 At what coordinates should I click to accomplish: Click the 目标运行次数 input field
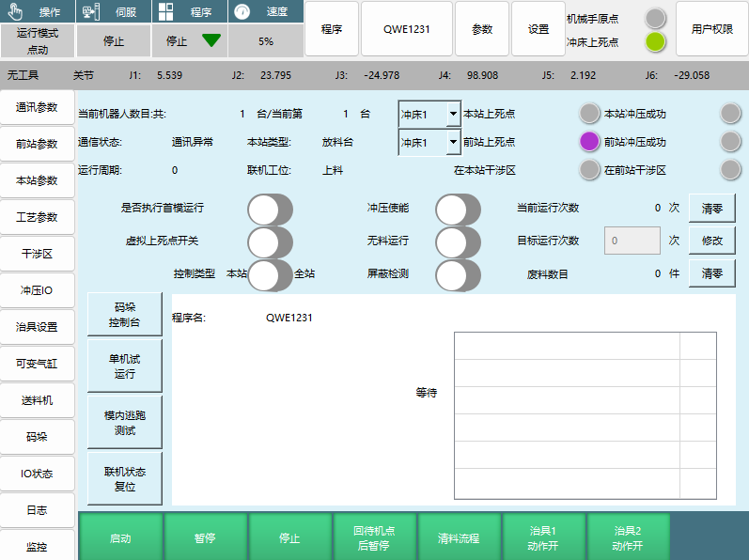coord(632,241)
